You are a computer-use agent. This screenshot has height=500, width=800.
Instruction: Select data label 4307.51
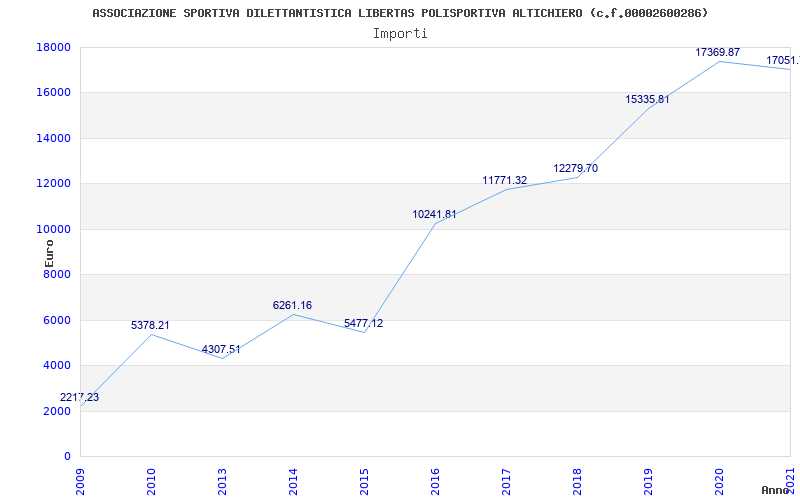coord(221,349)
